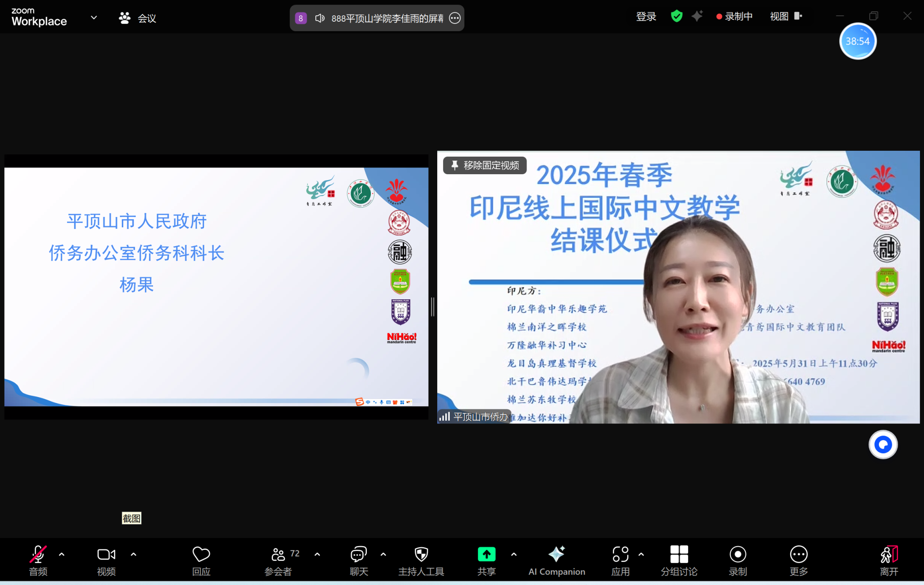Open Zoom Workplace dropdown chevron

pos(94,18)
